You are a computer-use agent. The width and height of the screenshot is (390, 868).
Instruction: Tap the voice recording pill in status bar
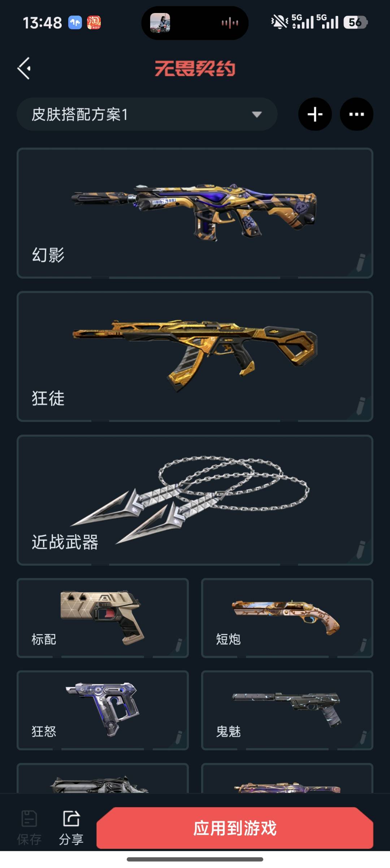click(195, 23)
